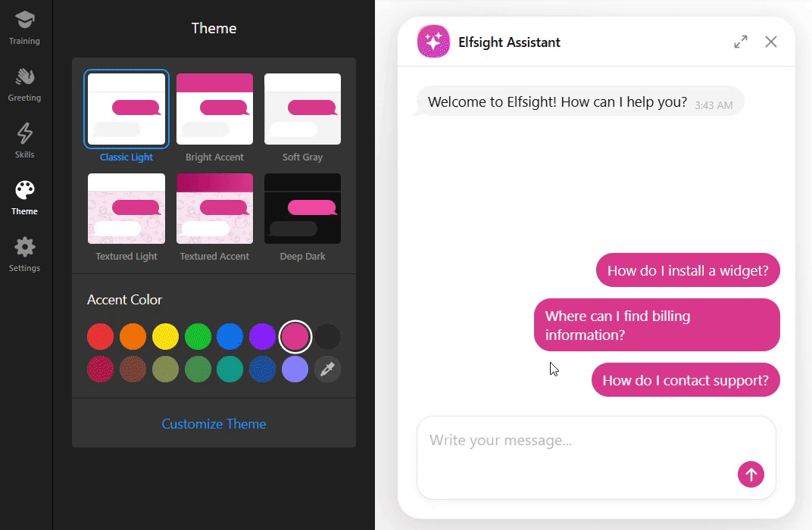Expand the chat window with the arrows icon
The height and width of the screenshot is (530, 812).
741,42
